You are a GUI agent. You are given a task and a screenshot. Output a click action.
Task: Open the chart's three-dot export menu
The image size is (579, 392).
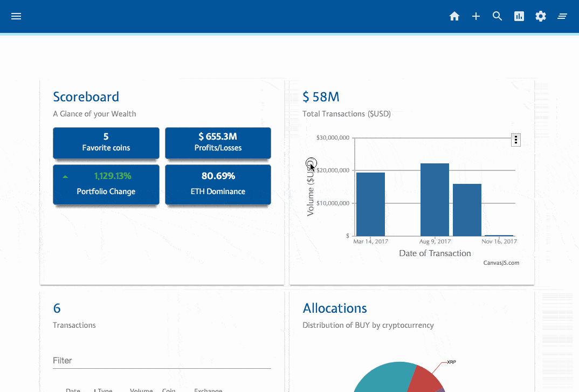coord(516,140)
